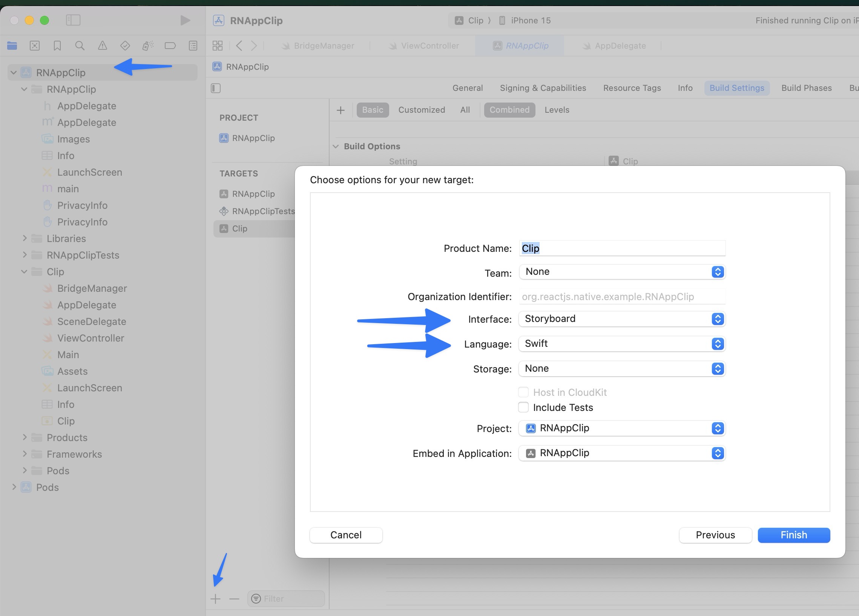Open the ViewController editor tab
The image size is (859, 616).
coord(423,46)
